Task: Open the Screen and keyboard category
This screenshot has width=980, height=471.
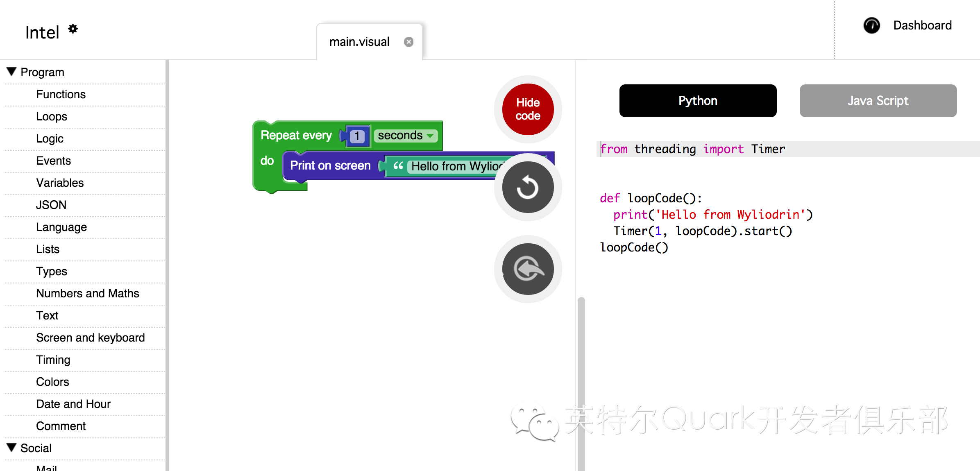Action: coord(90,337)
